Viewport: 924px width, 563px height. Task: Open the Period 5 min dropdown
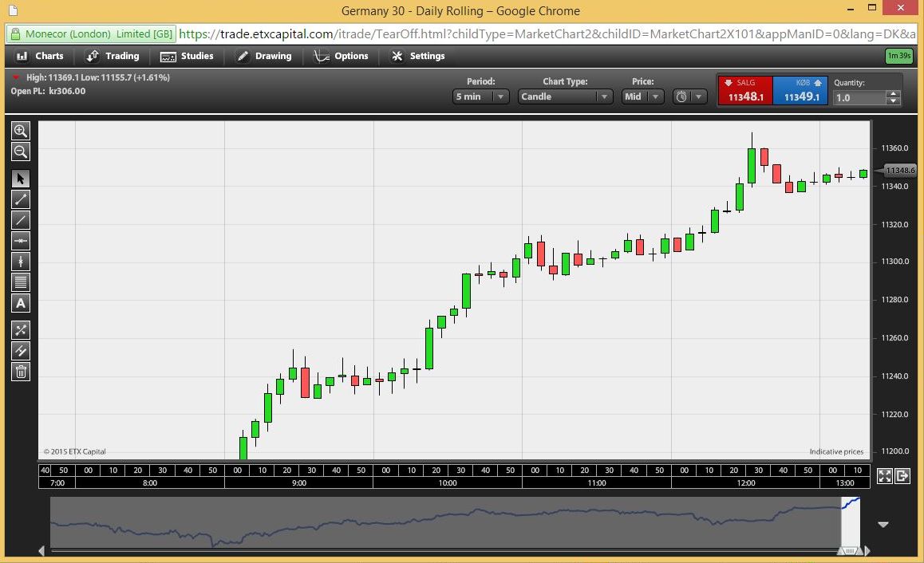pos(480,96)
